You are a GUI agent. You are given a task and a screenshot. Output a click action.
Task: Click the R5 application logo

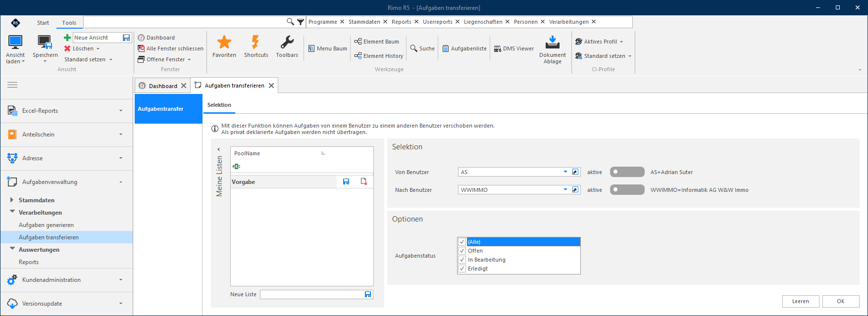[x=15, y=23]
